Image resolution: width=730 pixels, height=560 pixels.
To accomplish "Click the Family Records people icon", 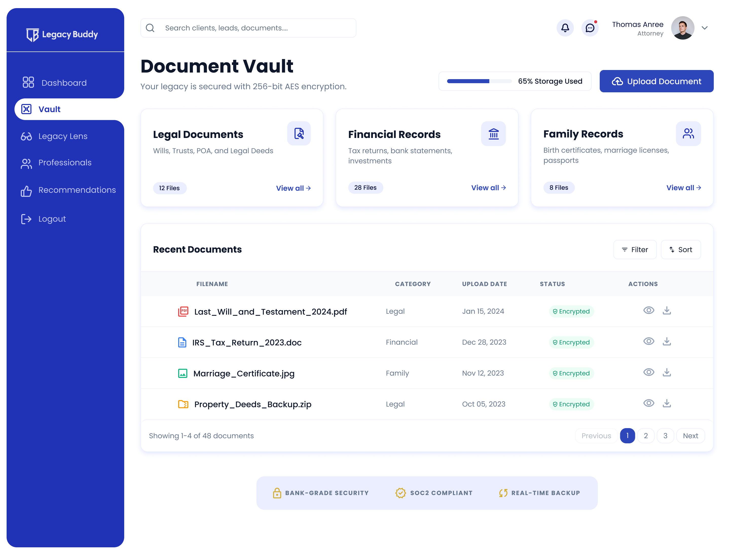I will [688, 133].
